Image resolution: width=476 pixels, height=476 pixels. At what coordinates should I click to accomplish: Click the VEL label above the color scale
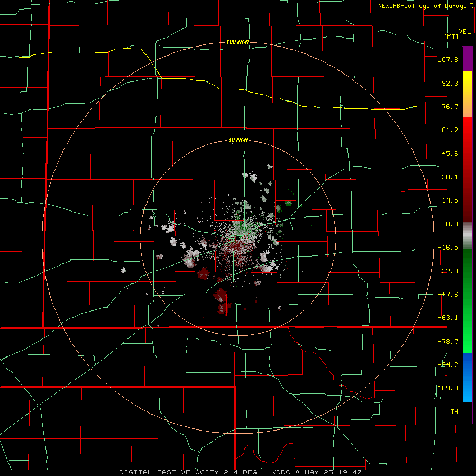click(x=464, y=32)
